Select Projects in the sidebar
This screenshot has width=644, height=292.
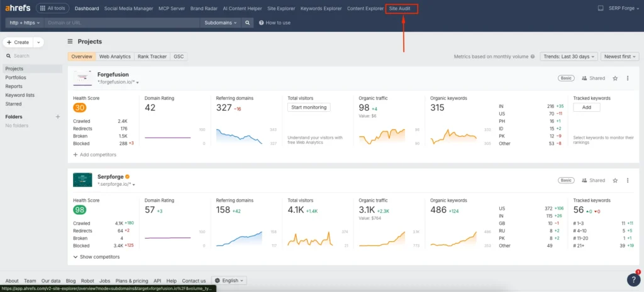33,68
